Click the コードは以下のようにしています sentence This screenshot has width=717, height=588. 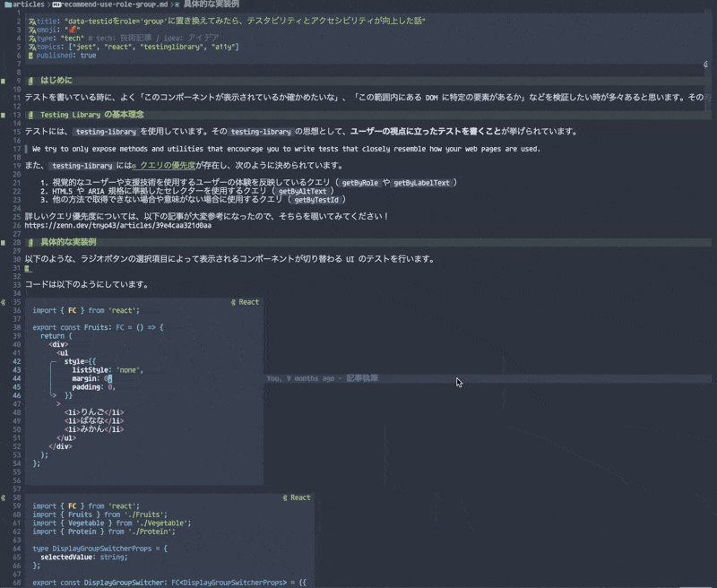[87, 284]
